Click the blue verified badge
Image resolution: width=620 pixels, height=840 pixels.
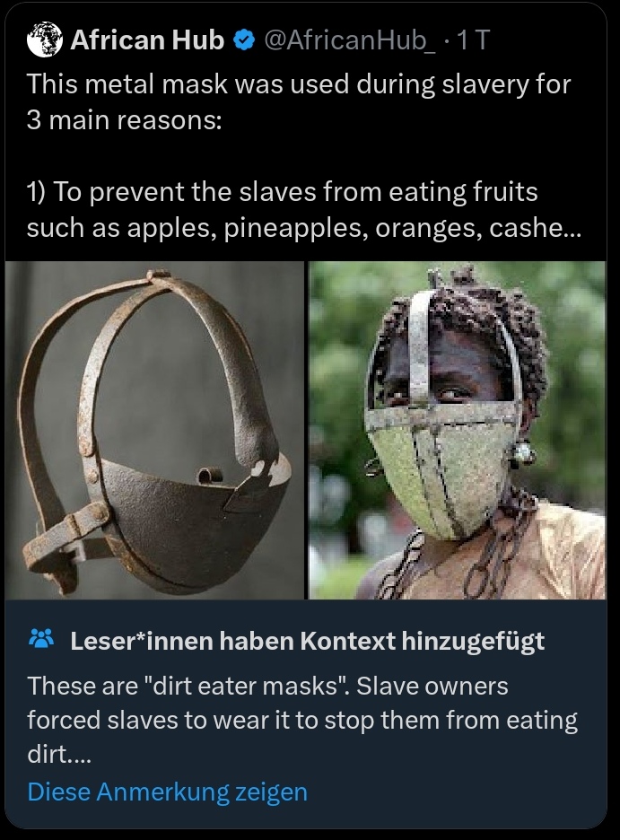point(244,40)
